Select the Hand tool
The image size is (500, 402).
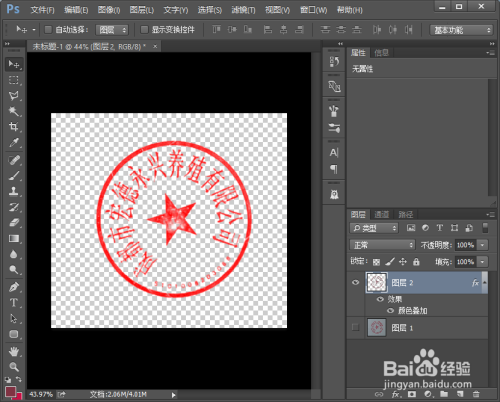(x=14, y=351)
